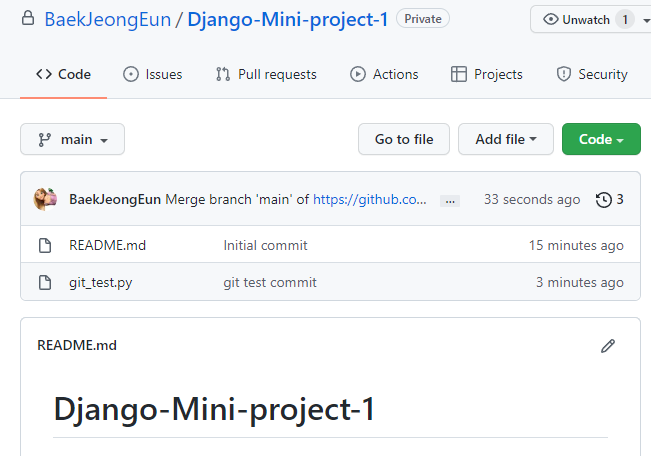This screenshot has height=456, width=651.
Task: Open the Security tab
Action: [592, 74]
